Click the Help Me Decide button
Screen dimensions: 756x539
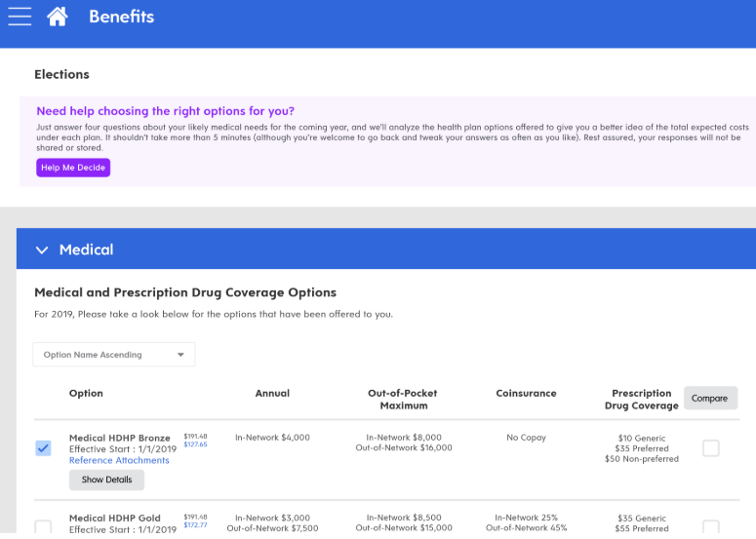pyautogui.click(x=73, y=168)
